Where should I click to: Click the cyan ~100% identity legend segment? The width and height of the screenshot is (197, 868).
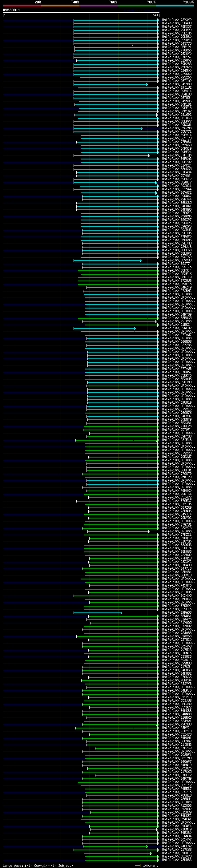pyautogui.click(x=175, y=6)
